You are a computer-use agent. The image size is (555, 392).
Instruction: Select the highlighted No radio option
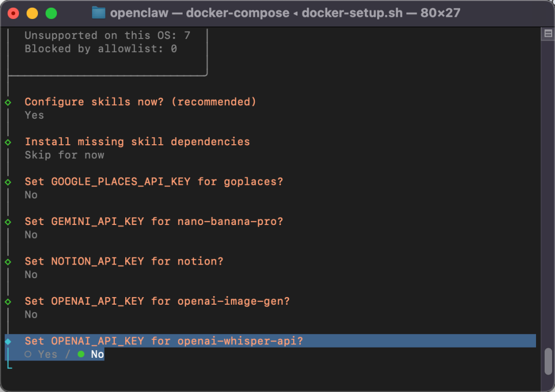click(x=96, y=354)
